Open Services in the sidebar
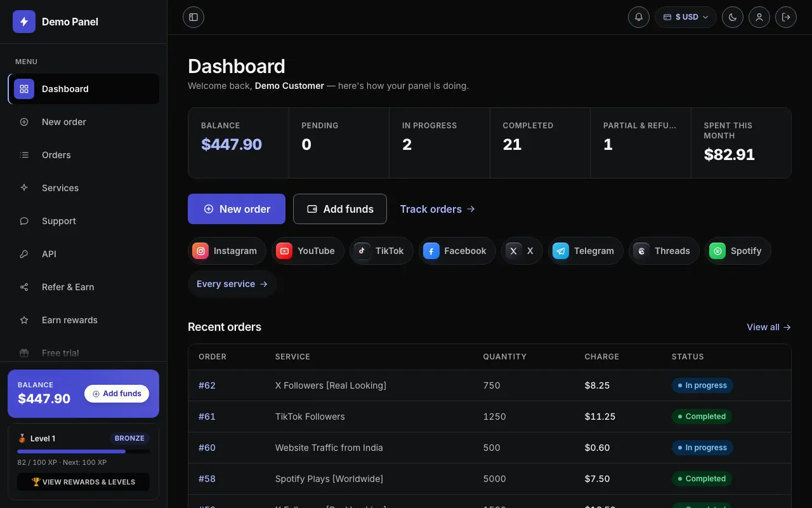812x508 pixels. 84,188
